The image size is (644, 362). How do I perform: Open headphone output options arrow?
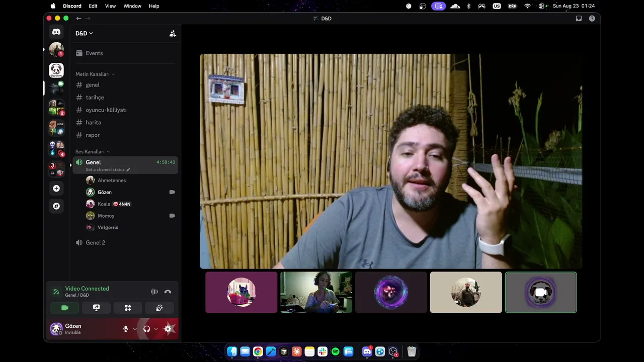(x=156, y=329)
